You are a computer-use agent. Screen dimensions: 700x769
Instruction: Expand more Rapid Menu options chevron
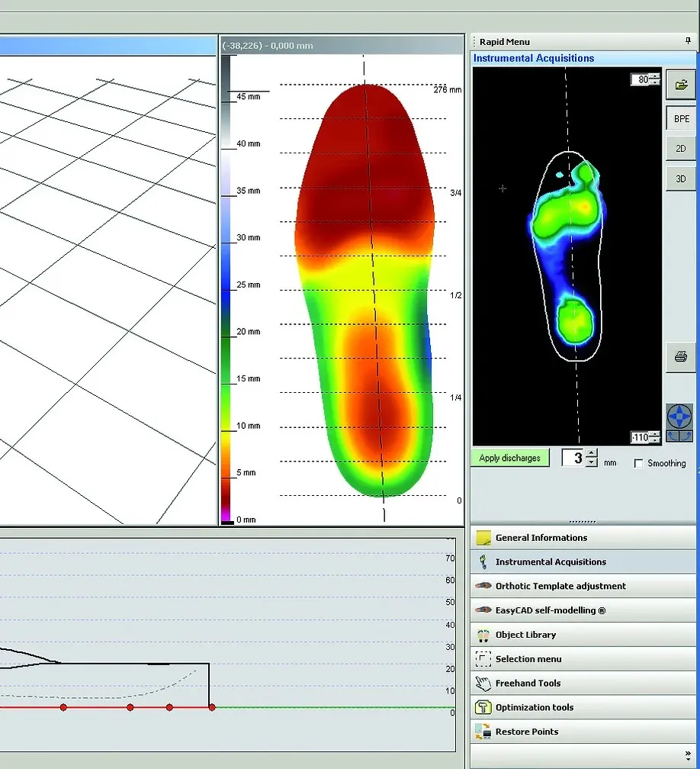tap(688, 756)
